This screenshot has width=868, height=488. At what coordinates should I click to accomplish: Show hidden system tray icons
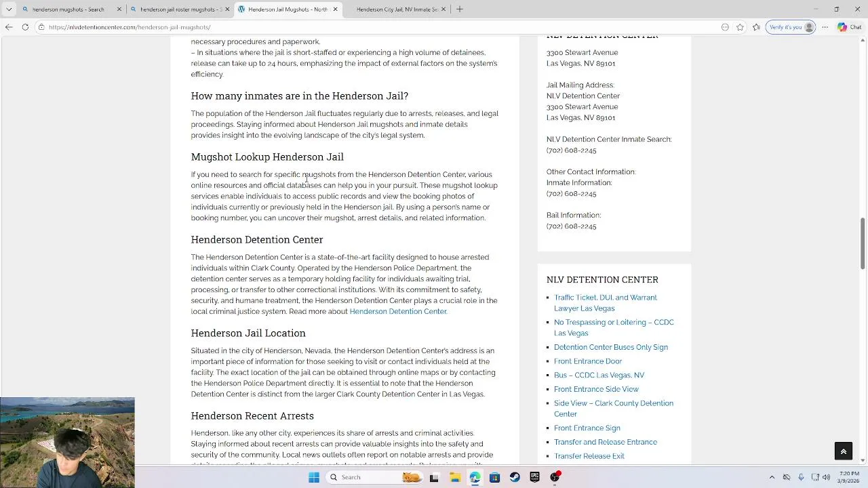click(x=772, y=477)
